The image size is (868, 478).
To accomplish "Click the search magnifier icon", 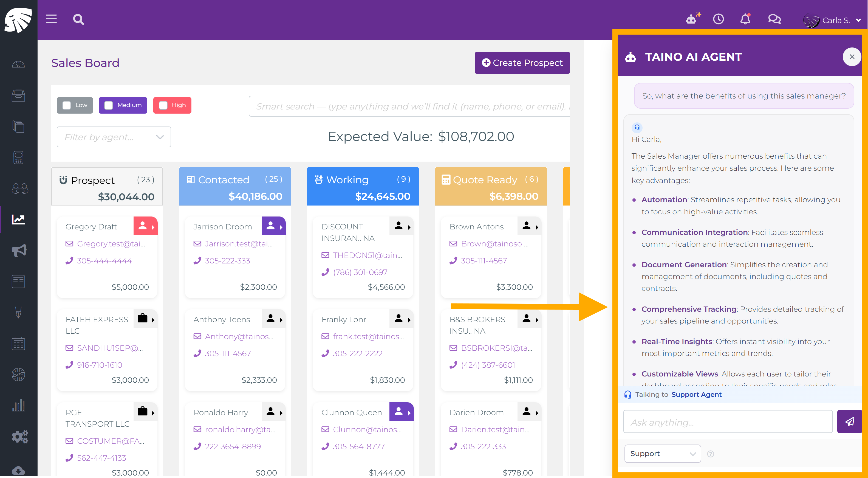I will click(x=78, y=19).
